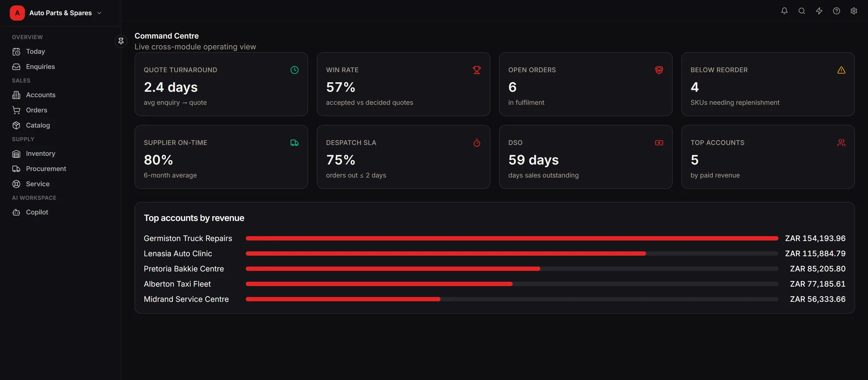Viewport: 868px width, 380px height.
Task: Open the Midrand Service Centre account
Action: click(494, 299)
